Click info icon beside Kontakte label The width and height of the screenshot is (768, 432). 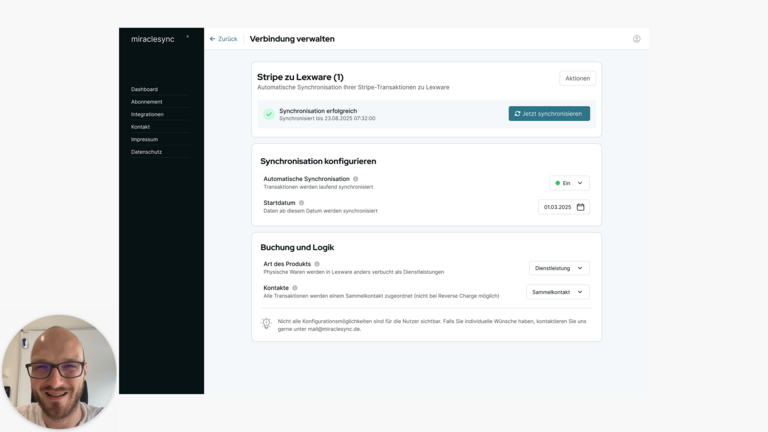[x=295, y=288]
